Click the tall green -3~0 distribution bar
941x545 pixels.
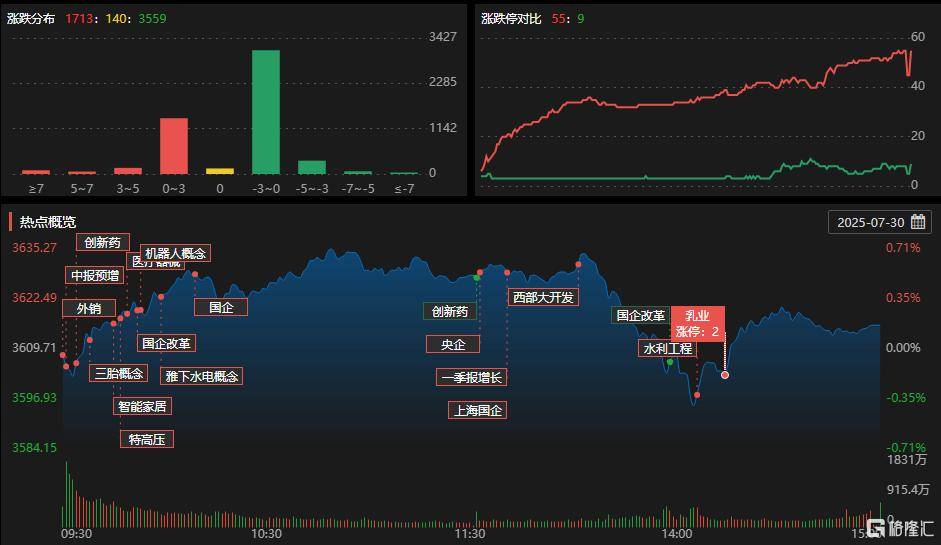coord(265,111)
